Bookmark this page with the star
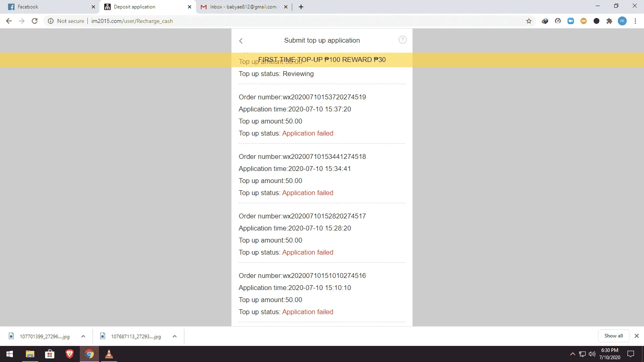 pos(529,21)
